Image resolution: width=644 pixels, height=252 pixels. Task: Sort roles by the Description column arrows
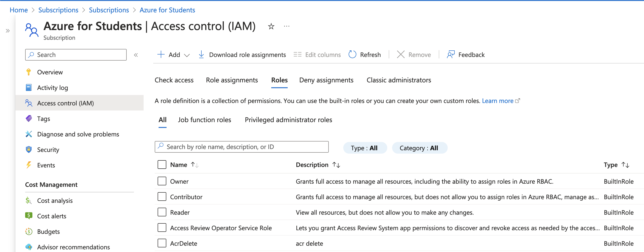tap(336, 165)
